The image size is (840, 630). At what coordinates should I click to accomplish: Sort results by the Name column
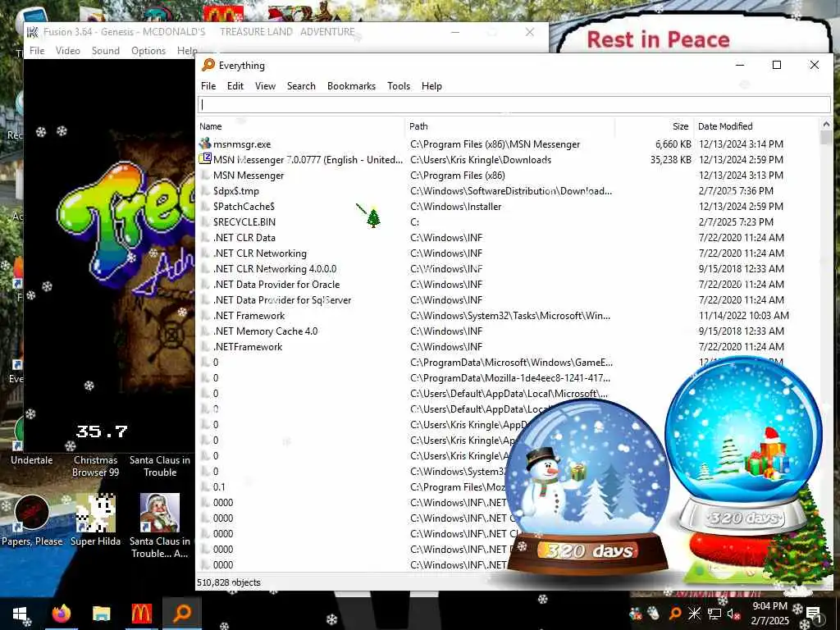coord(300,126)
